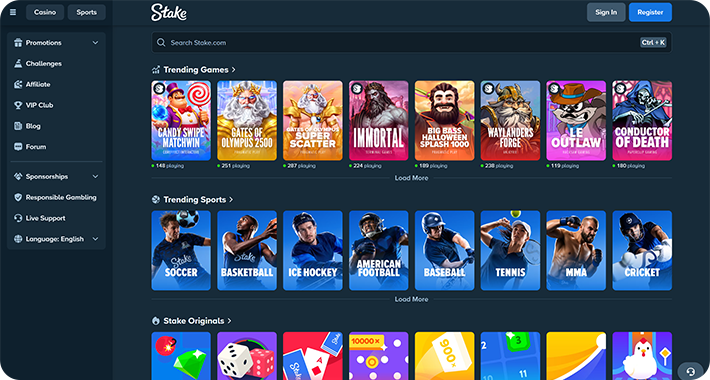Click the Forum chat icon
710x380 pixels.
(18, 147)
